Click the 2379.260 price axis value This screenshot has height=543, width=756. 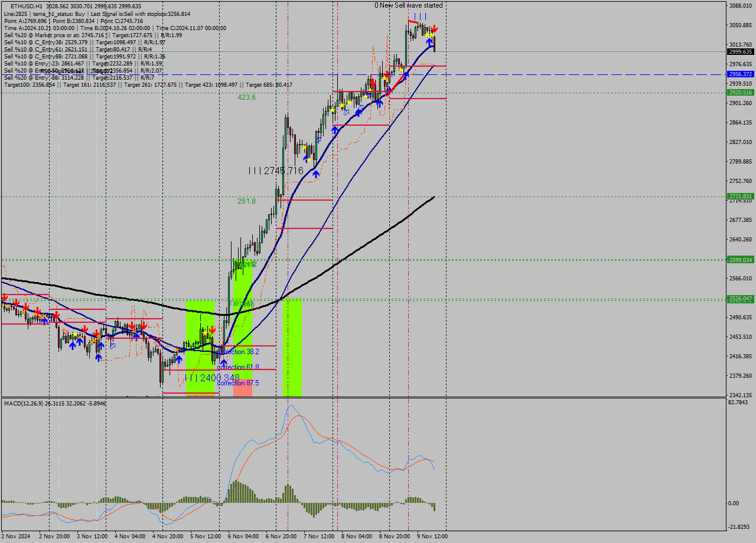point(741,376)
